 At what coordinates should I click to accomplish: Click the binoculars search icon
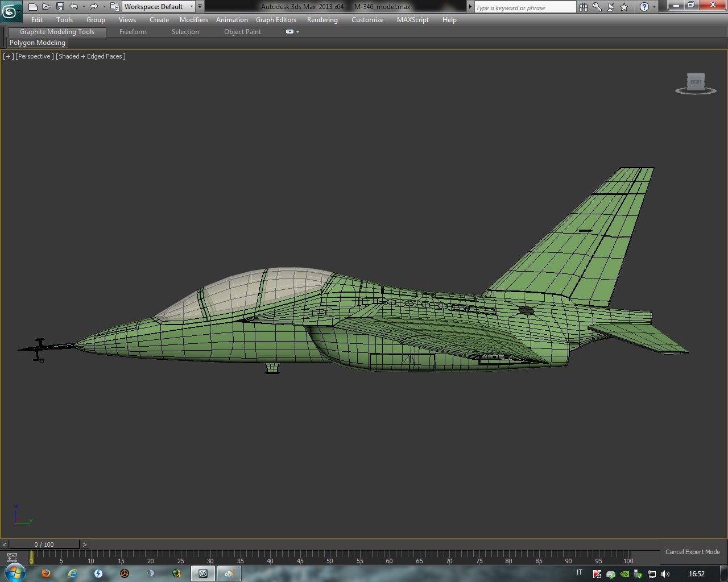(584, 7)
